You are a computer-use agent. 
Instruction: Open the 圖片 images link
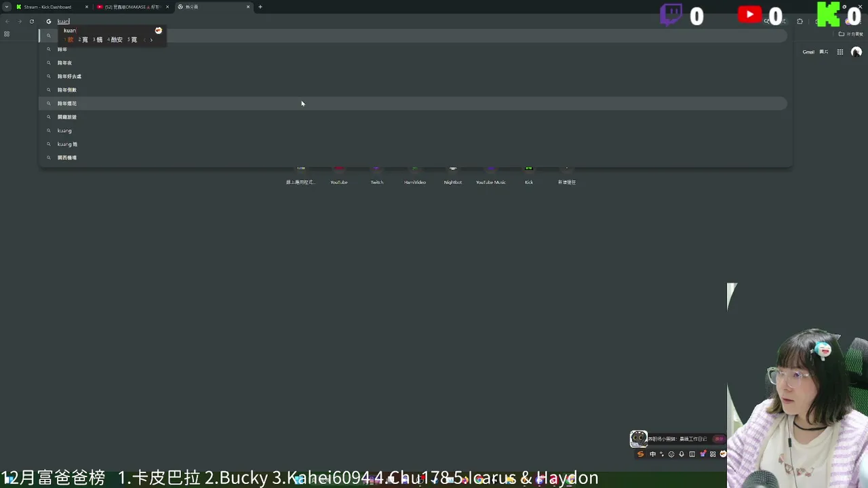coord(824,52)
